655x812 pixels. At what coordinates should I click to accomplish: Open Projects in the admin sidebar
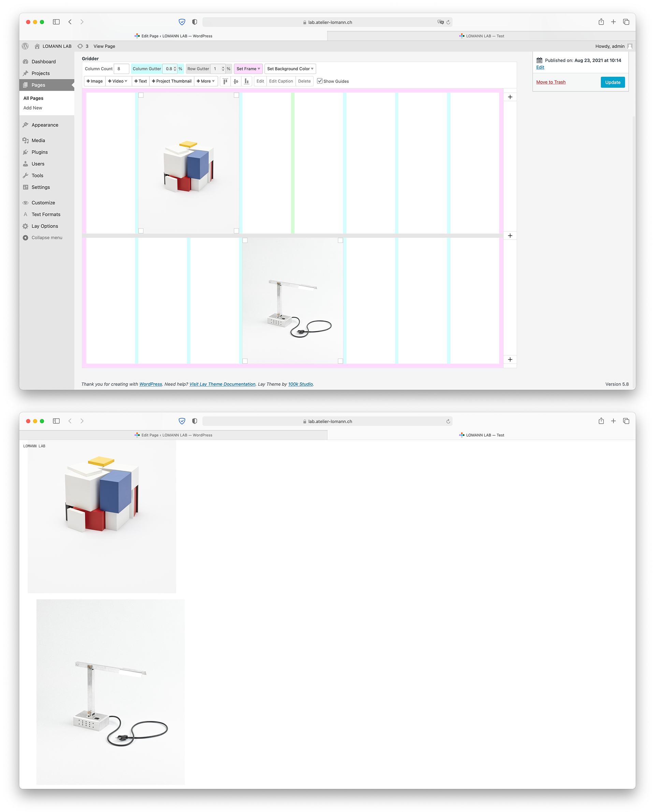pyautogui.click(x=40, y=73)
